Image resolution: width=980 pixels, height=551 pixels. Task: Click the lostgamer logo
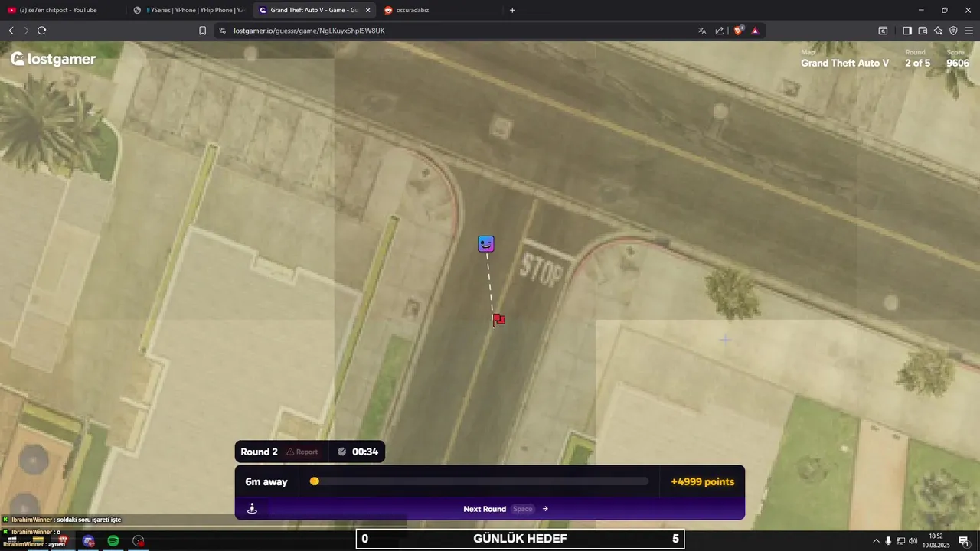click(x=53, y=59)
